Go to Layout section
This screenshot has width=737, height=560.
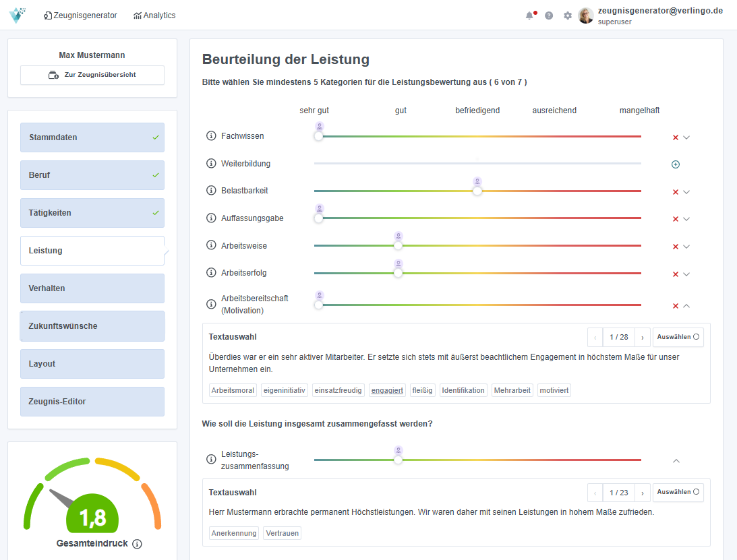tap(92, 364)
